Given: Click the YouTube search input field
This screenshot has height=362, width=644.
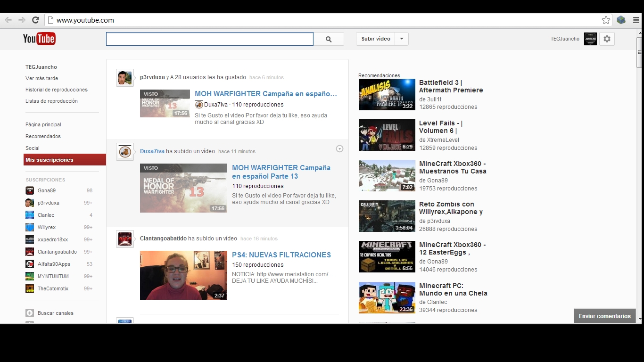Looking at the screenshot, I should [x=210, y=39].
